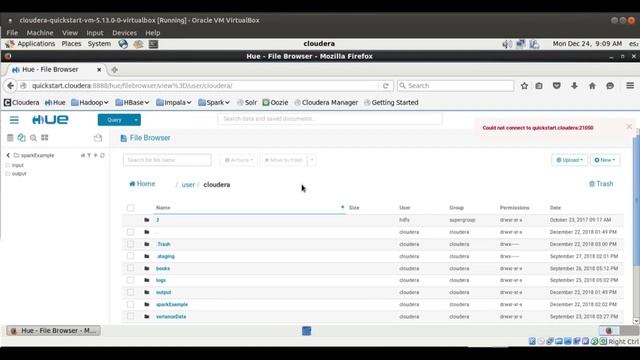Click the Firefox back arrow

point(10,86)
